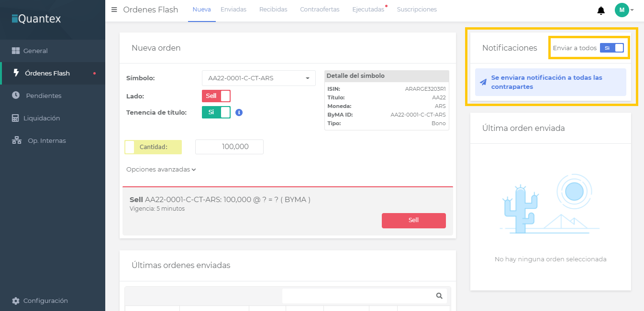This screenshot has height=311, width=644.
Task: Open the Contraofertas tab
Action: (320, 10)
